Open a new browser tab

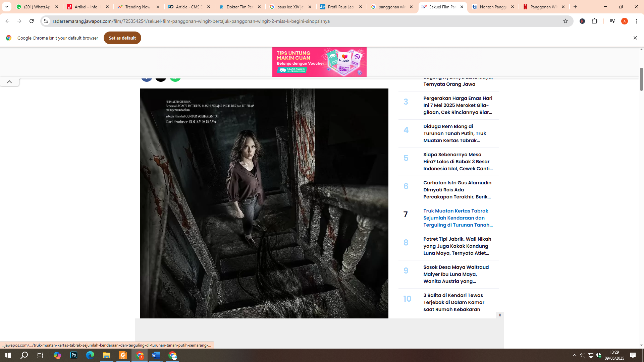(x=575, y=7)
